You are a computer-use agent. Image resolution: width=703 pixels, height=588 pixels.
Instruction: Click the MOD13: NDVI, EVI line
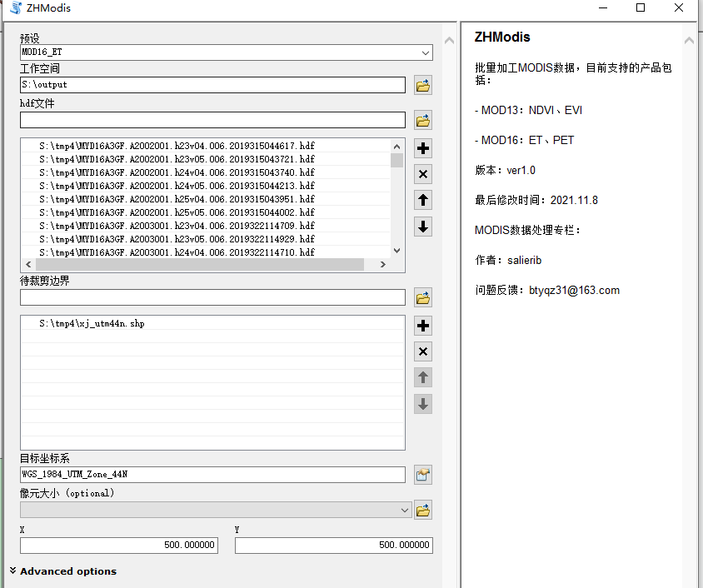pyautogui.click(x=528, y=110)
